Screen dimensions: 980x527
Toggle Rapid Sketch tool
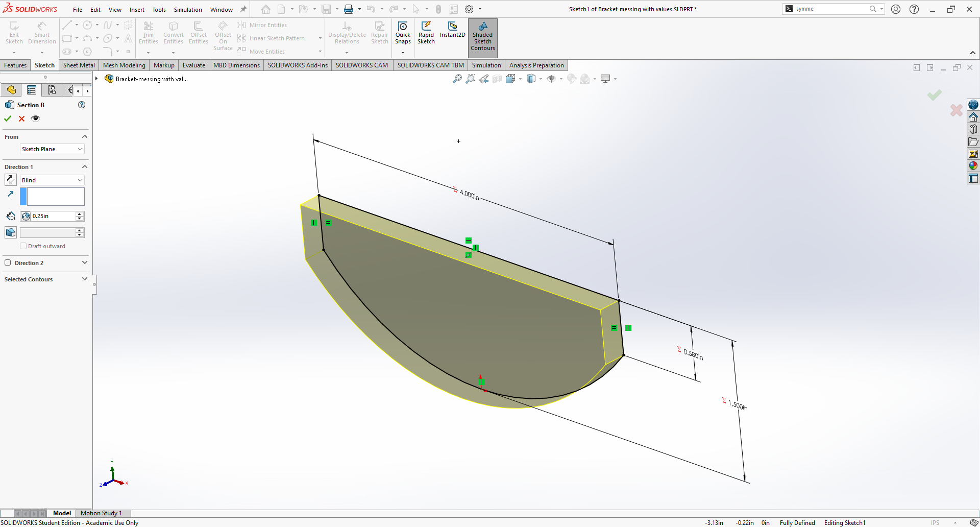pyautogui.click(x=426, y=34)
